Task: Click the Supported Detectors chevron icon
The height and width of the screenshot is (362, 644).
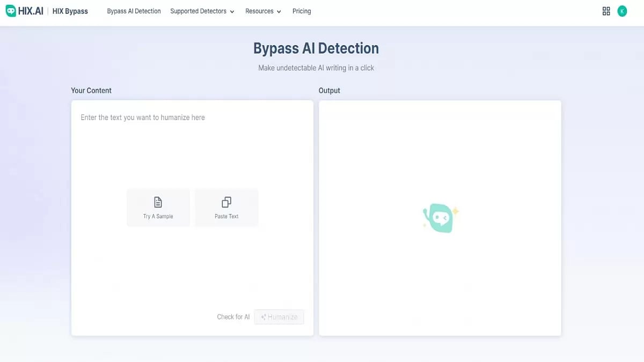Action: pos(232,11)
